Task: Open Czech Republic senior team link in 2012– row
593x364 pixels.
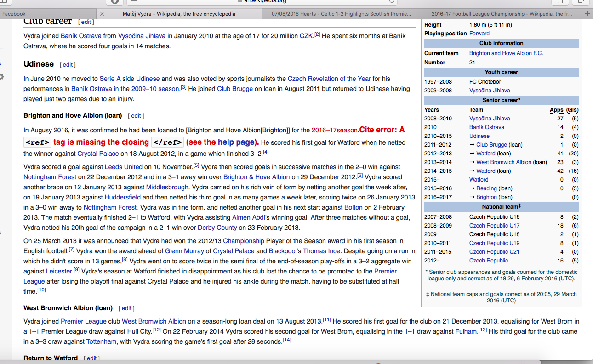Action: pos(489,261)
